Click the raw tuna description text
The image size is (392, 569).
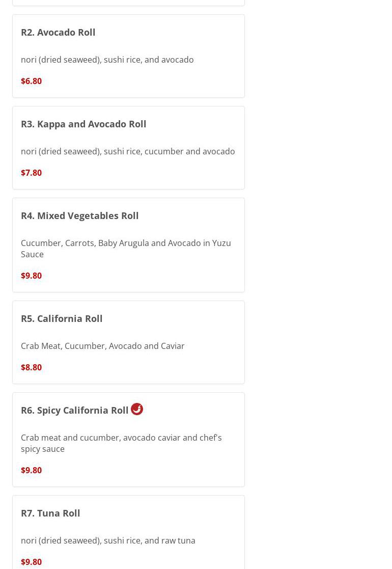(x=108, y=540)
